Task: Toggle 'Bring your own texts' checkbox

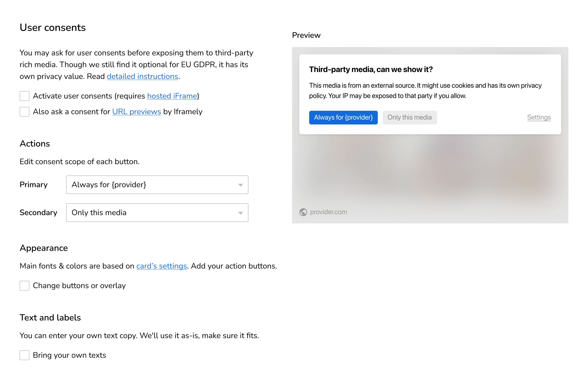Action: click(x=24, y=355)
